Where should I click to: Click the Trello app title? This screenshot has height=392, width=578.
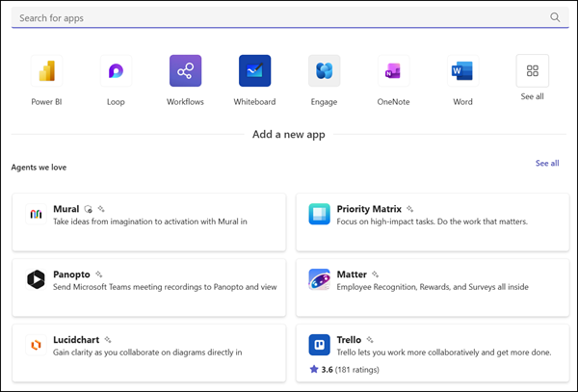point(349,340)
